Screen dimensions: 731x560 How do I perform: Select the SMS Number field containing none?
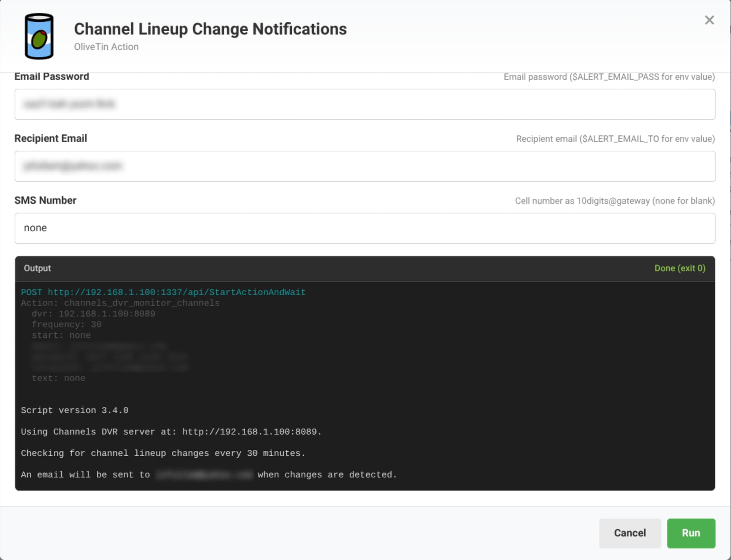(365, 228)
